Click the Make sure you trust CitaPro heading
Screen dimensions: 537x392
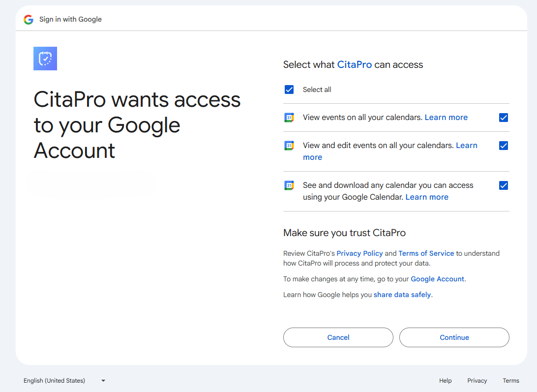pos(344,233)
